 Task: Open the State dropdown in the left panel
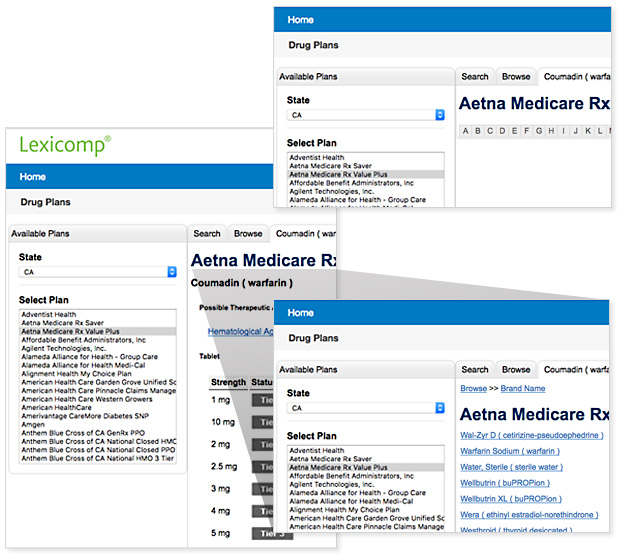[x=98, y=272]
